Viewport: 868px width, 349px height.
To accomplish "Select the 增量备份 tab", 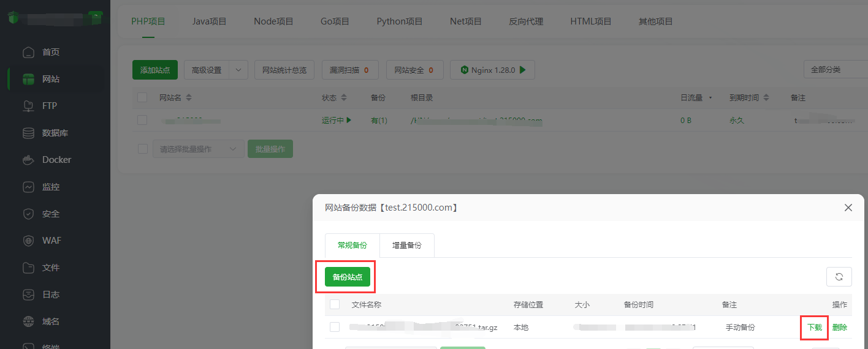I will coord(407,245).
